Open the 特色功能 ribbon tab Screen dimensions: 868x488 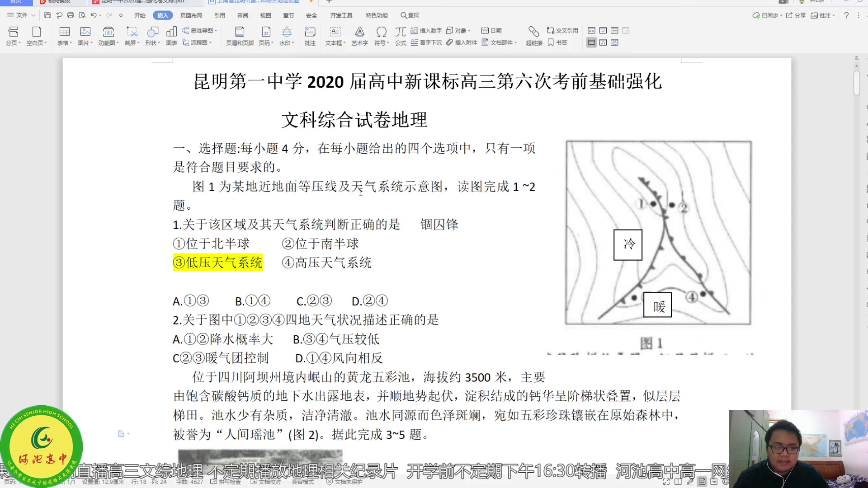(x=377, y=15)
